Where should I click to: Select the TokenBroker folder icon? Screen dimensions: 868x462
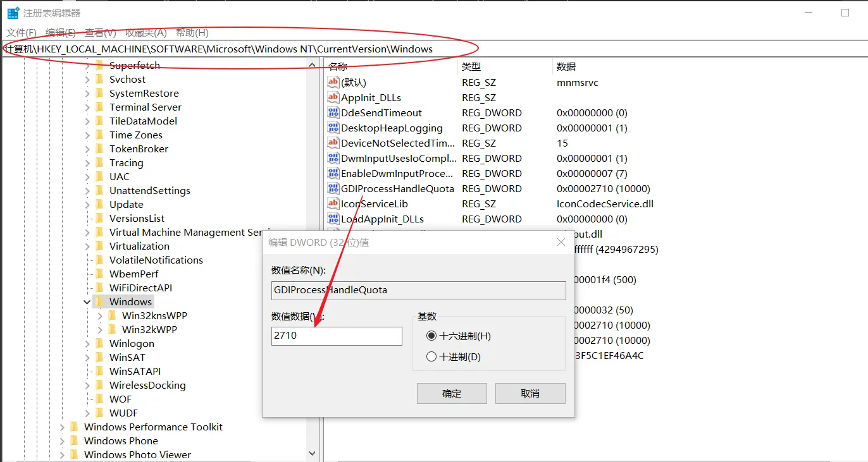pyautogui.click(x=99, y=149)
